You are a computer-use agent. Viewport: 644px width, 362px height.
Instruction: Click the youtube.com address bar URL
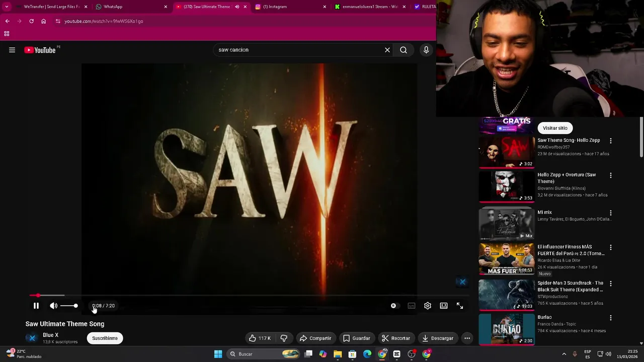click(104, 21)
